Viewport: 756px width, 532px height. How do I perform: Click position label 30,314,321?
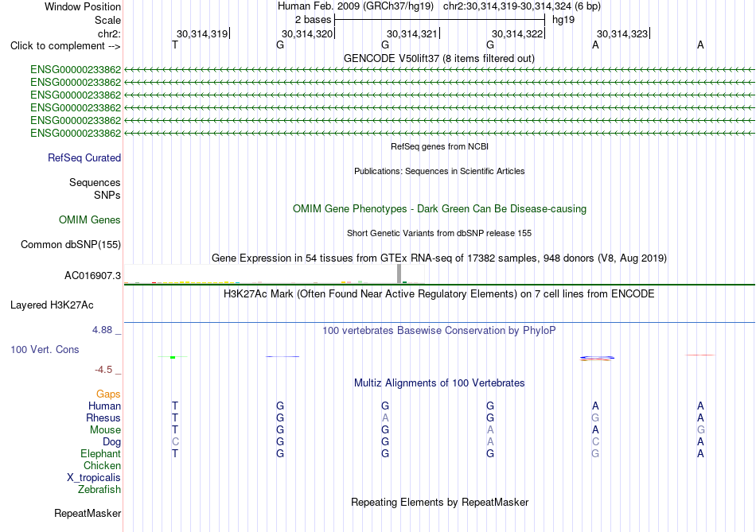[x=412, y=33]
